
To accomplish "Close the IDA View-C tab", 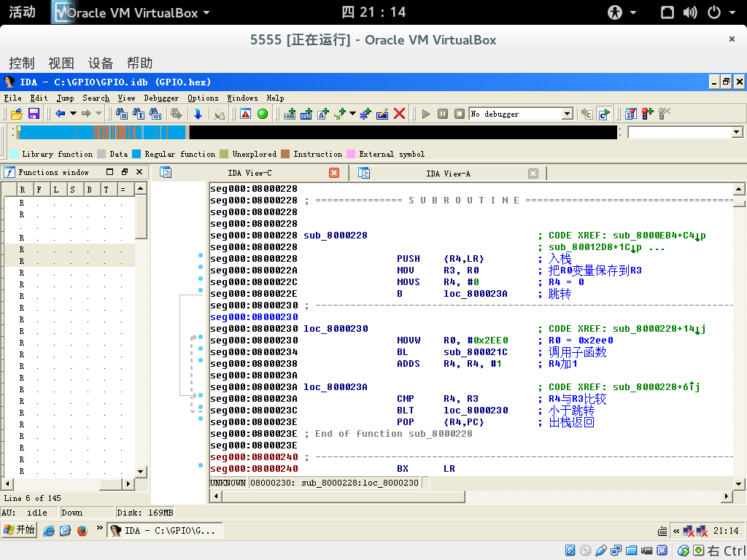I will [x=334, y=173].
